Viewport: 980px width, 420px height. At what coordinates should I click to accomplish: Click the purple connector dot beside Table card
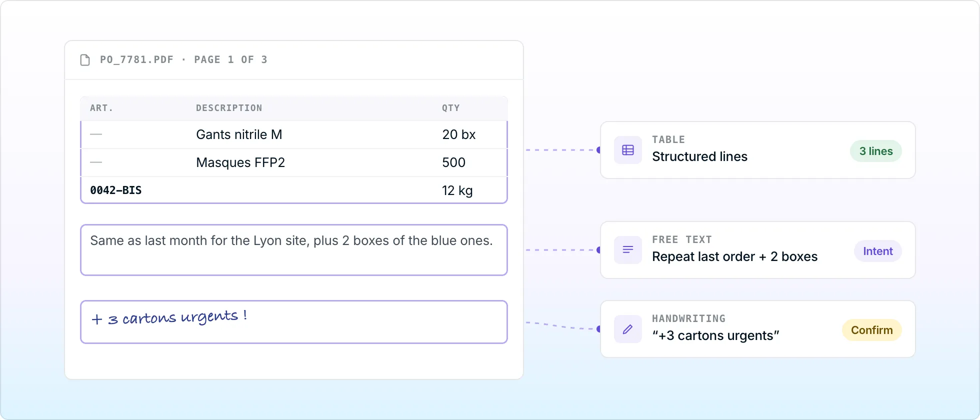click(599, 150)
